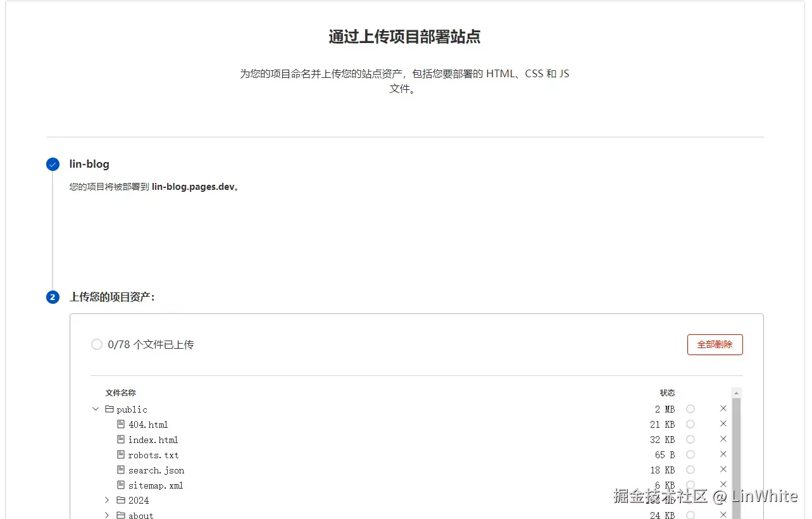Click the file icon next to search.json
This screenshot has width=812, height=519.
coord(120,470)
